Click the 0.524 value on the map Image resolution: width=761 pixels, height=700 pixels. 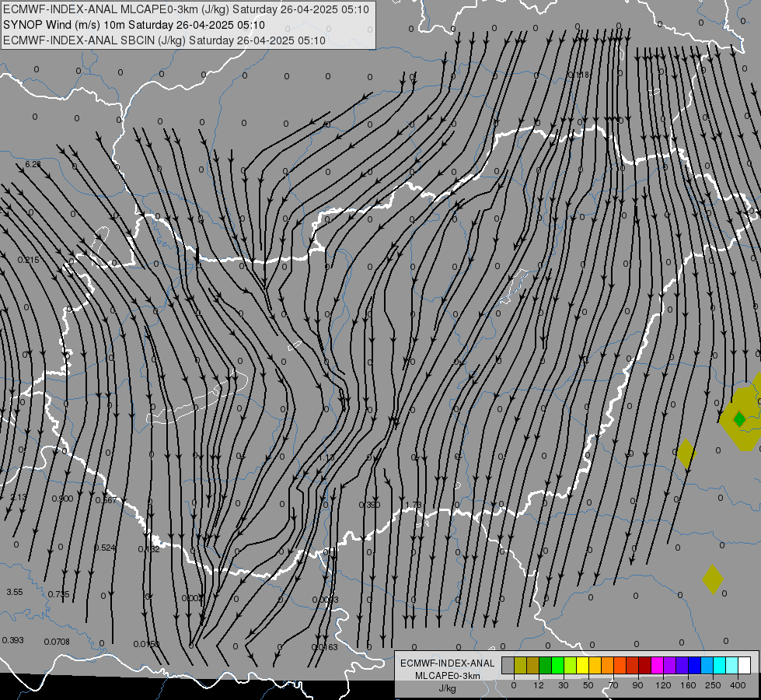105,548
